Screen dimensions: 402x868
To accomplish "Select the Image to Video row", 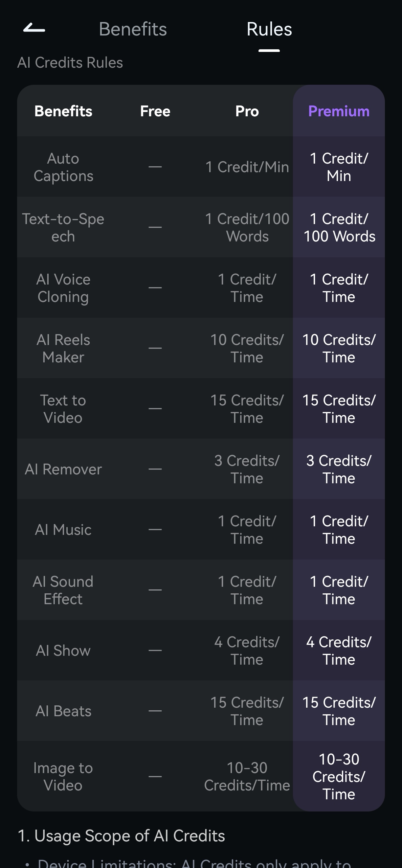I will coord(63,776).
